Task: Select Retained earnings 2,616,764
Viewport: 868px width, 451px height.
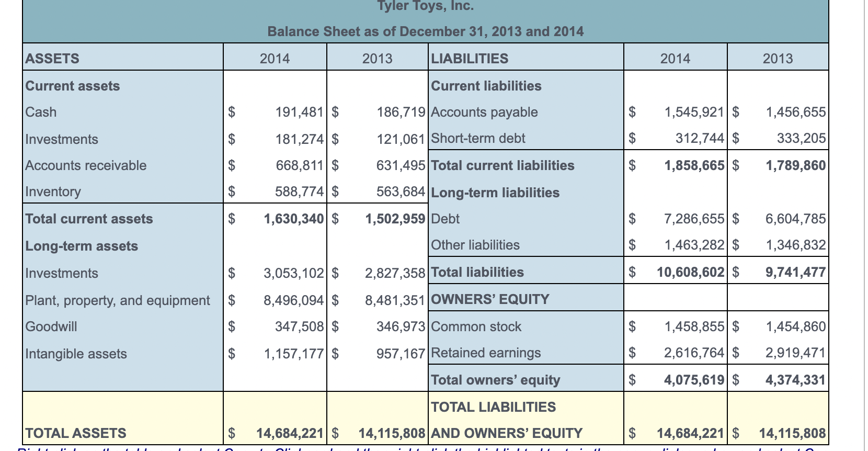Action: [x=694, y=353]
